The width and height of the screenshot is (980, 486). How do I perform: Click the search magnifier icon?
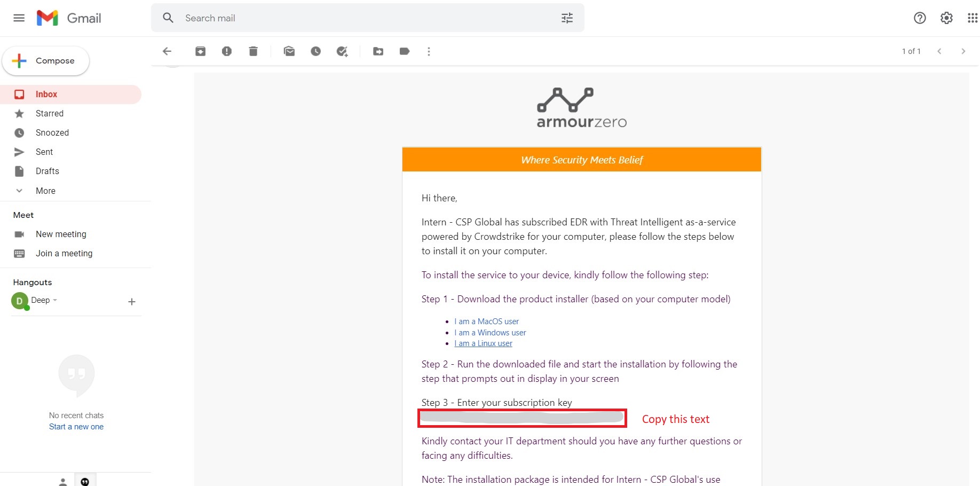click(168, 18)
